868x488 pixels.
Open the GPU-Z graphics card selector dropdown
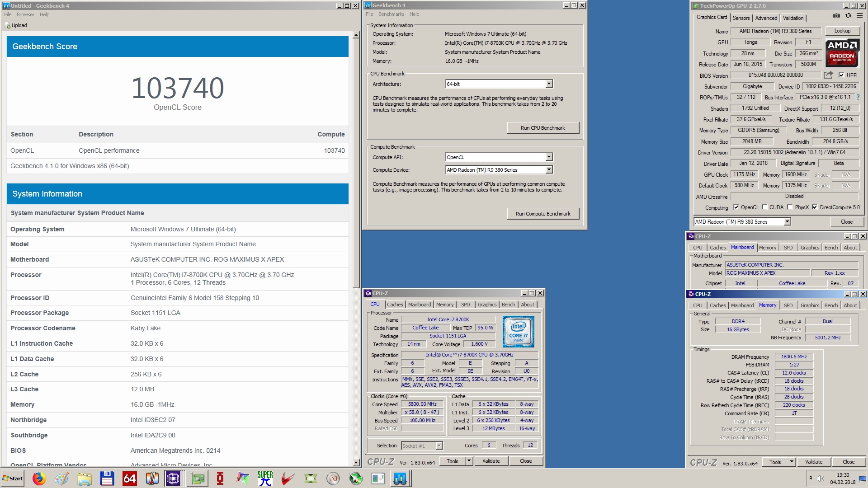click(x=787, y=222)
